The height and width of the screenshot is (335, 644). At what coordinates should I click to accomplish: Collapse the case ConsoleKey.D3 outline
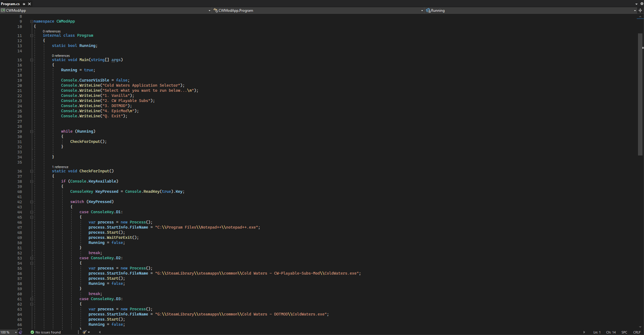click(x=32, y=299)
